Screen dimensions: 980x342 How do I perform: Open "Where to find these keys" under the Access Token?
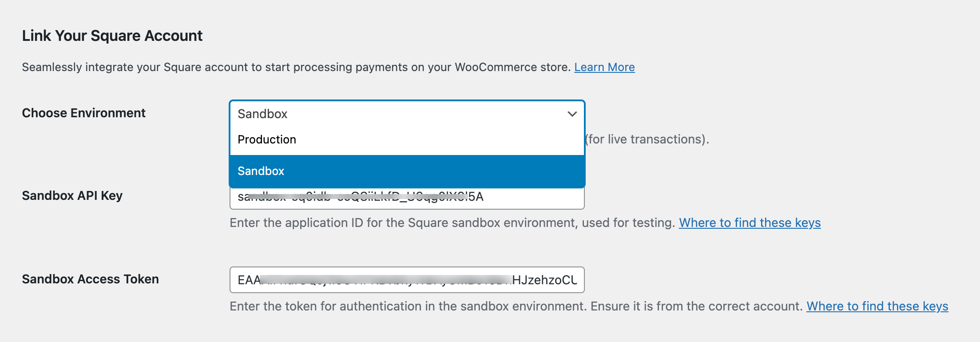point(877,306)
